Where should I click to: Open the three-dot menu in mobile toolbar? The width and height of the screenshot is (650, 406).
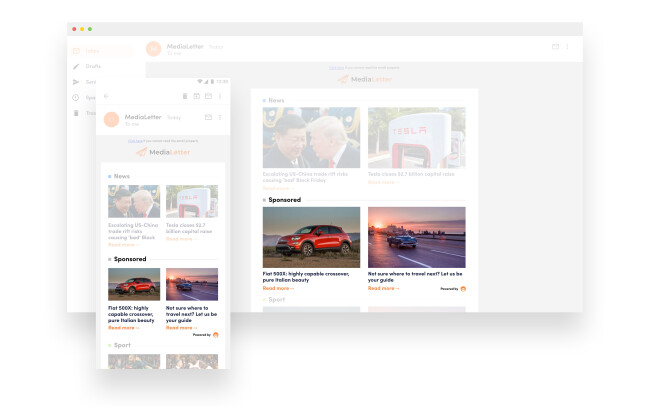[220, 96]
